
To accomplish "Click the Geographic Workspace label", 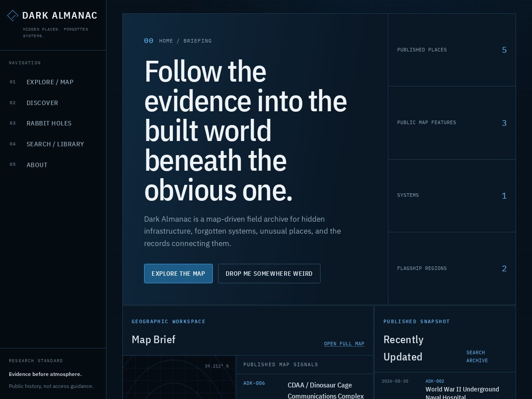I will click(168, 321).
